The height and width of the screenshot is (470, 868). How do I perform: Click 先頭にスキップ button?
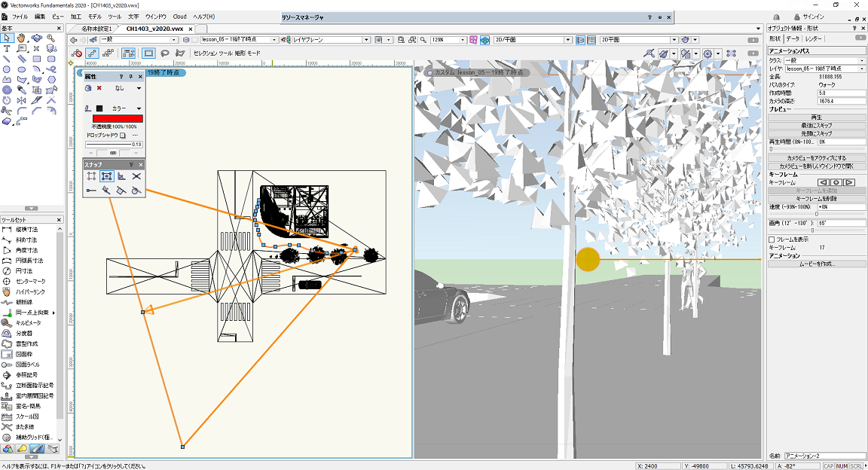817,133
